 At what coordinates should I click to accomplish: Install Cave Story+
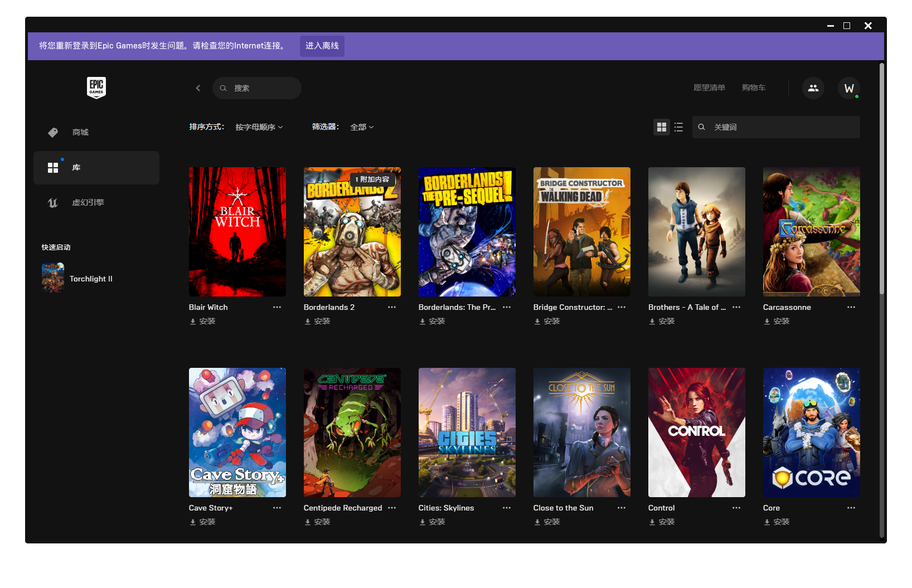click(202, 522)
